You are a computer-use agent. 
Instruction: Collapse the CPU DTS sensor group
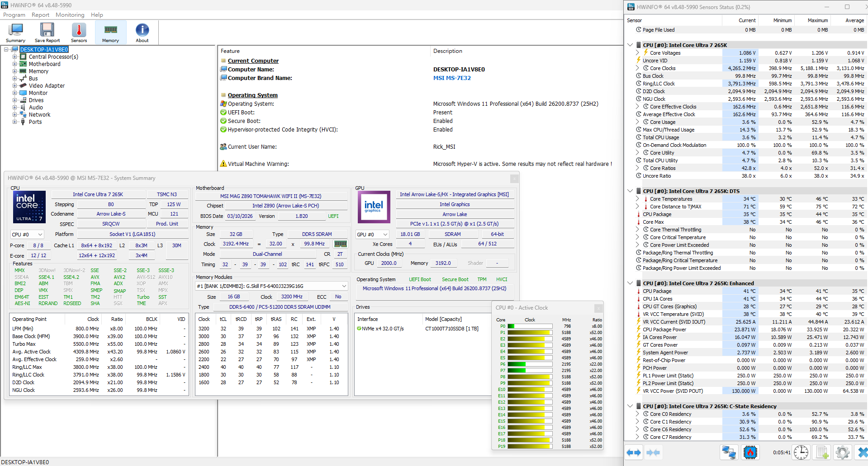click(x=630, y=191)
